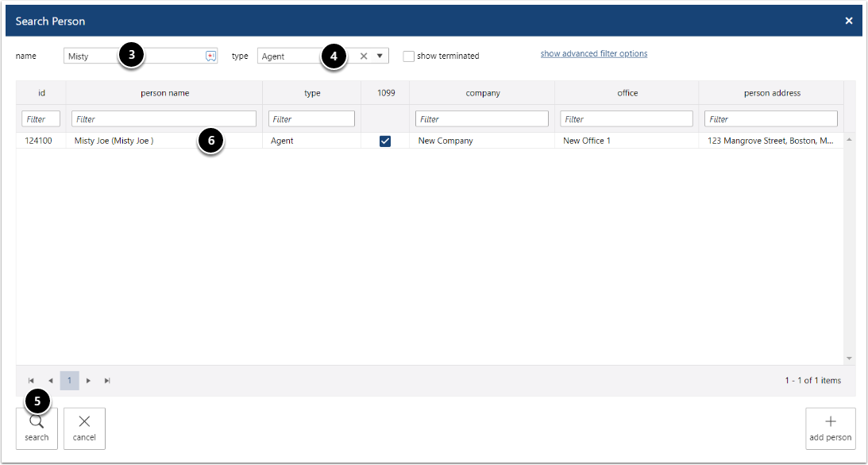The image size is (868, 465).
Task: Click the contact card icon in name field
Action: [x=210, y=56]
